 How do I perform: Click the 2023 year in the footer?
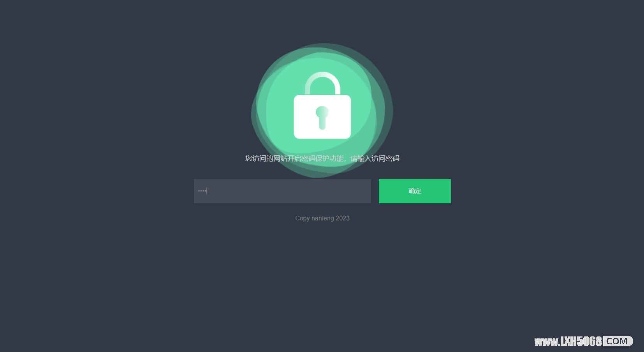pos(343,218)
